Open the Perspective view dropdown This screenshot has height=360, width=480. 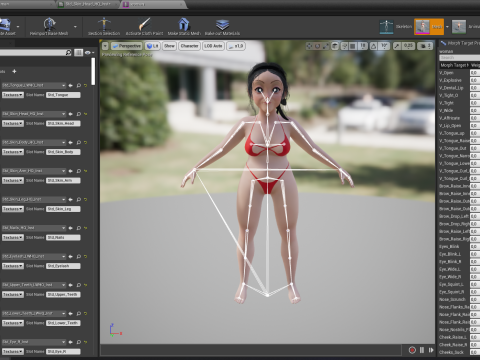[x=127, y=46]
